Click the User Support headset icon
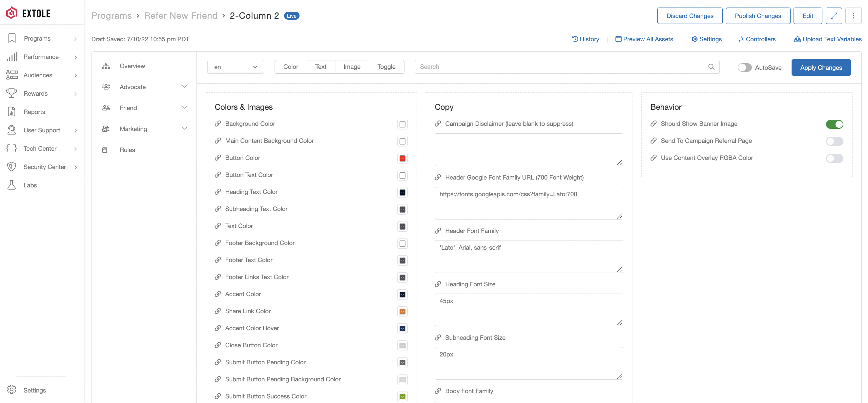 point(12,130)
